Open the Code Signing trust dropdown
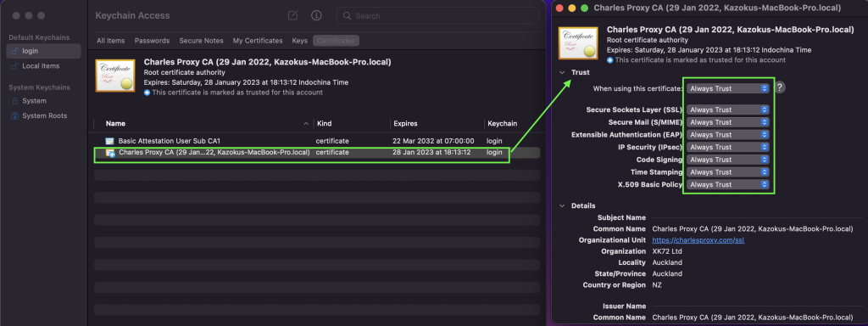This screenshot has width=868, height=326. pyautogui.click(x=728, y=160)
